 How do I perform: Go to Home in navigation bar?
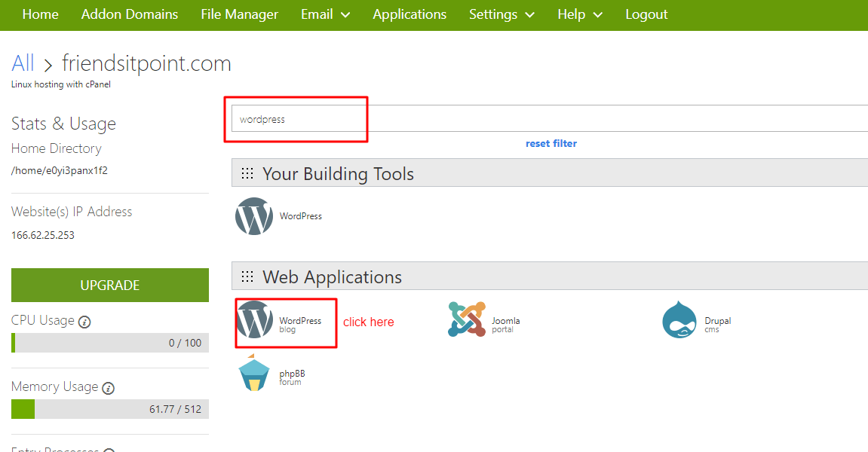(x=41, y=14)
